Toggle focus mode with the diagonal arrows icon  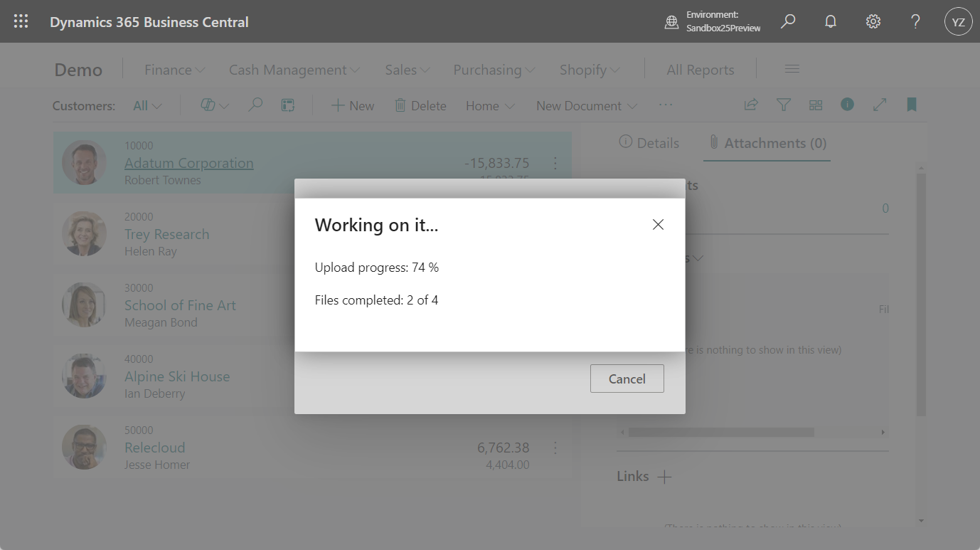tap(879, 105)
